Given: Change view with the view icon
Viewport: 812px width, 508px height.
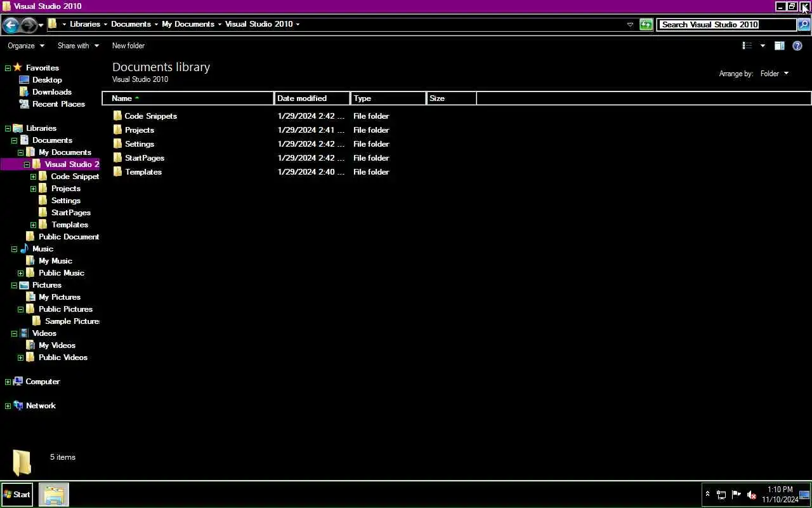Looking at the screenshot, I should click(747, 46).
